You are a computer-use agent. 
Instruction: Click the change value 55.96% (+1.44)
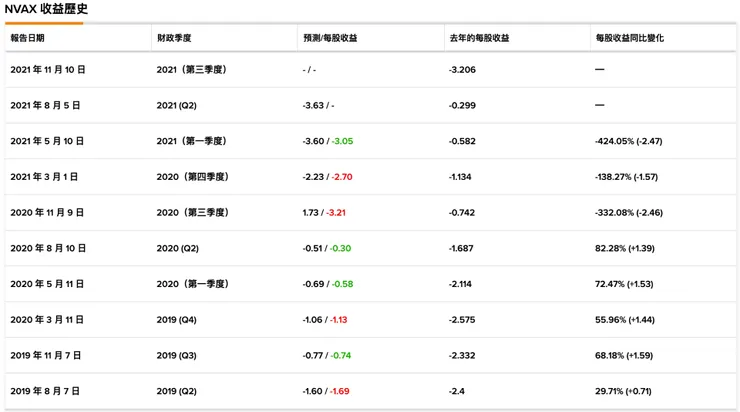[x=625, y=320]
